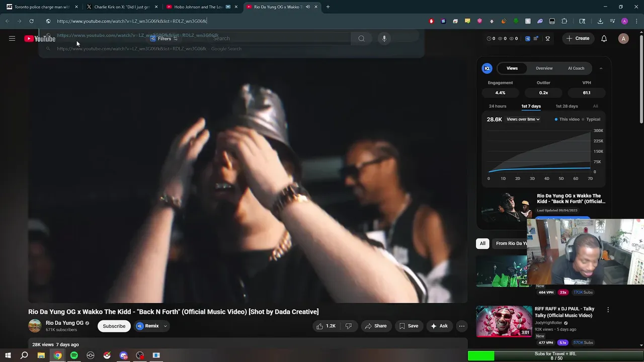Go back in Chrome browser
This screenshot has height=362, width=644.
click(x=7, y=21)
